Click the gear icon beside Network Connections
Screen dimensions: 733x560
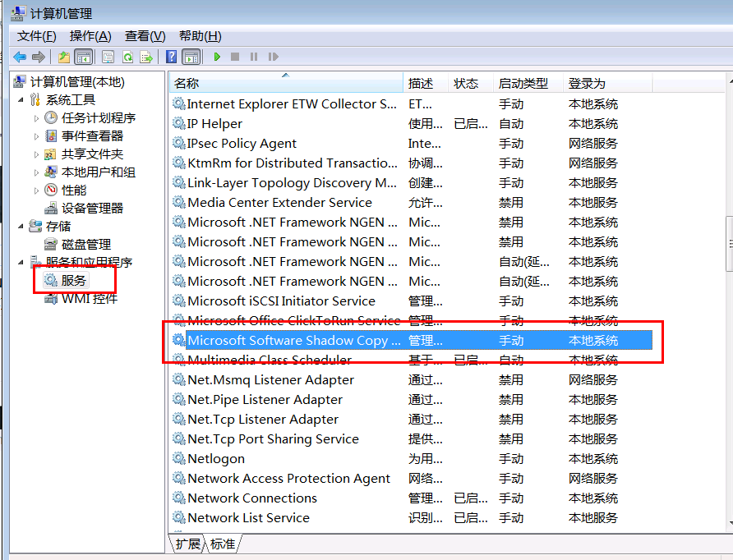[x=178, y=498]
